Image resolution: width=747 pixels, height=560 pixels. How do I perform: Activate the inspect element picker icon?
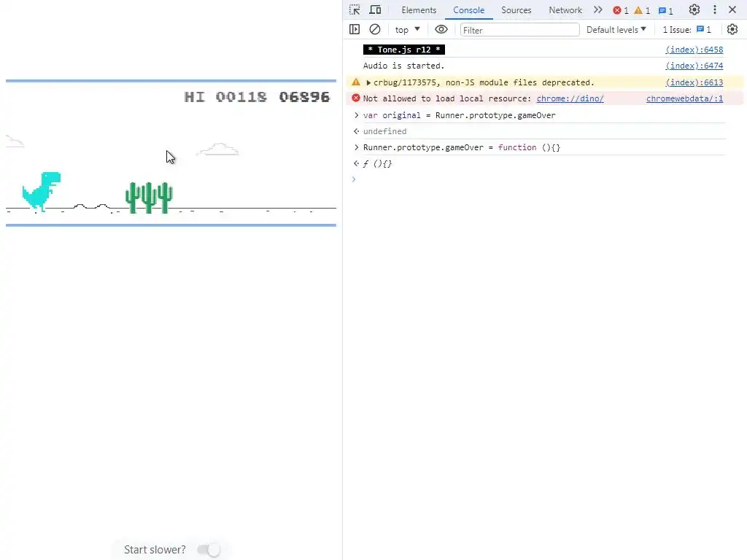click(355, 9)
